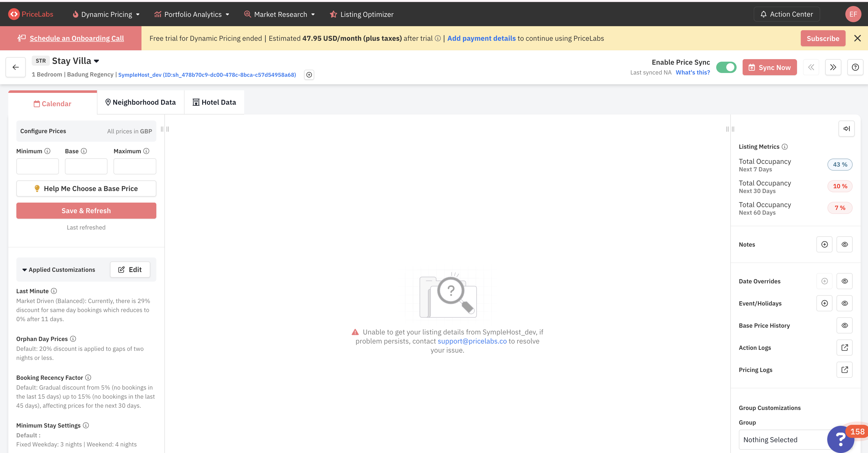The width and height of the screenshot is (868, 453).
Task: View Notes with the eye icon
Action: 844,244
